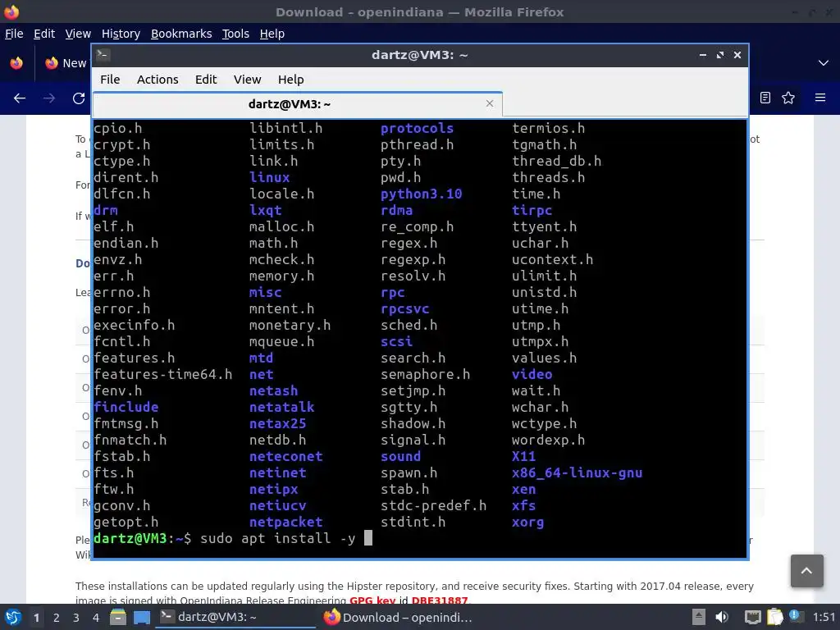
Task: Open the Firefox History menu
Action: click(x=121, y=34)
